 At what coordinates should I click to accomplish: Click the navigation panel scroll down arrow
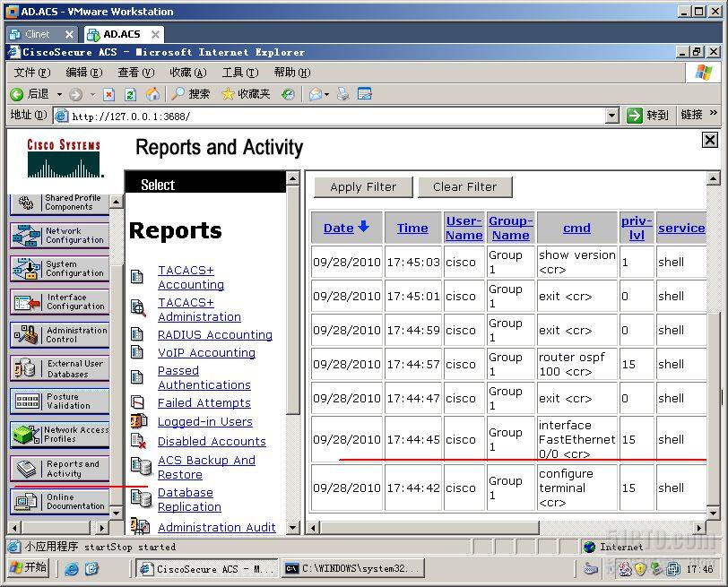[x=116, y=514]
